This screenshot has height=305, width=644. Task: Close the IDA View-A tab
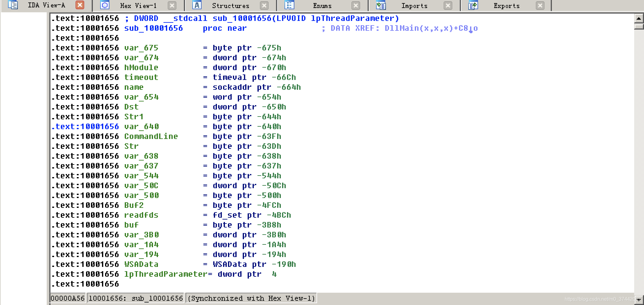(x=80, y=5)
